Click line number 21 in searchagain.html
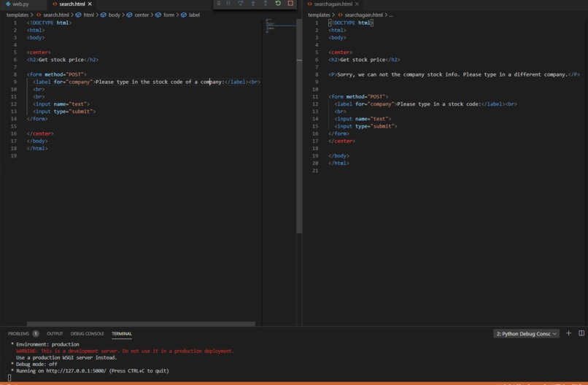The image size is (588, 385). pyautogui.click(x=315, y=171)
